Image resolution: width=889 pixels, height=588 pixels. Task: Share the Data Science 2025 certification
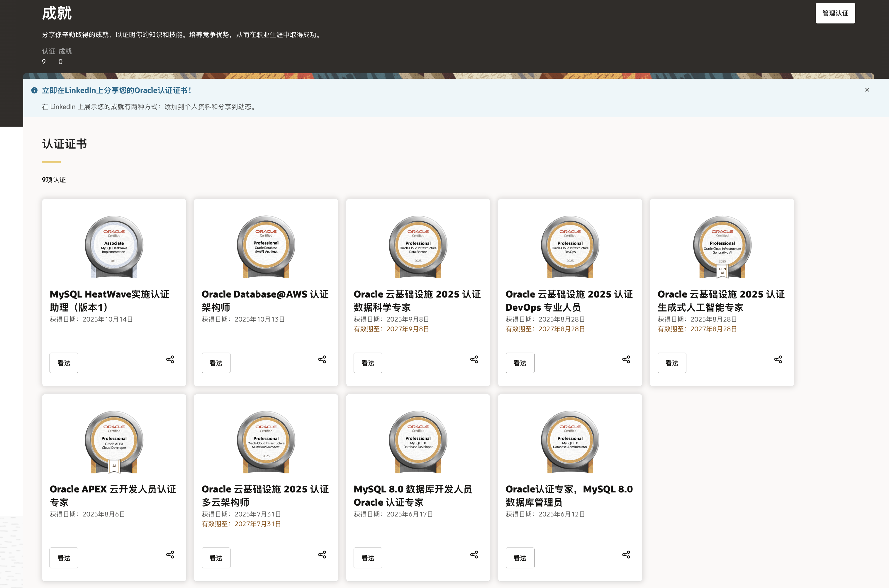pos(474,359)
